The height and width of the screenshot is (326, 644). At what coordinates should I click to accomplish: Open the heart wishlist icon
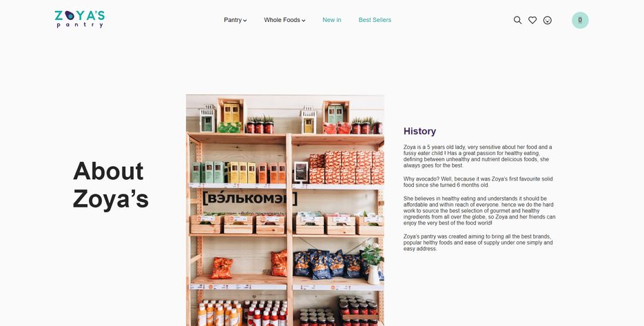click(x=532, y=20)
